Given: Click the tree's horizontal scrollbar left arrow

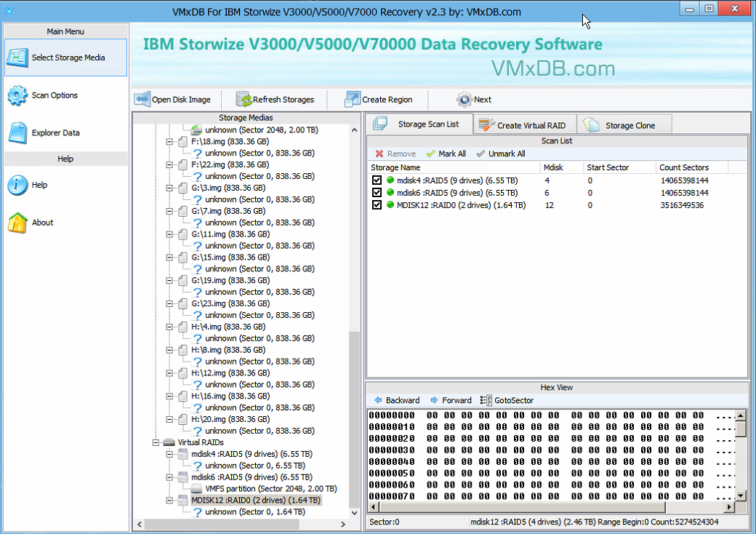Looking at the screenshot, I should coord(140,524).
